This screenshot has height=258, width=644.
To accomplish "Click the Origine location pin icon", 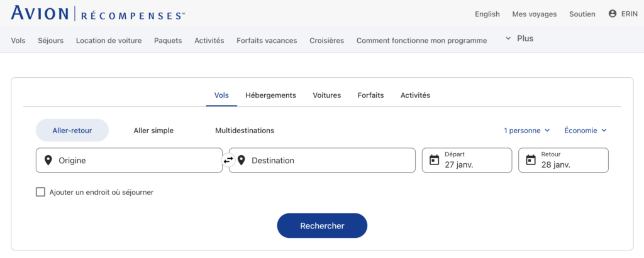I will (48, 160).
